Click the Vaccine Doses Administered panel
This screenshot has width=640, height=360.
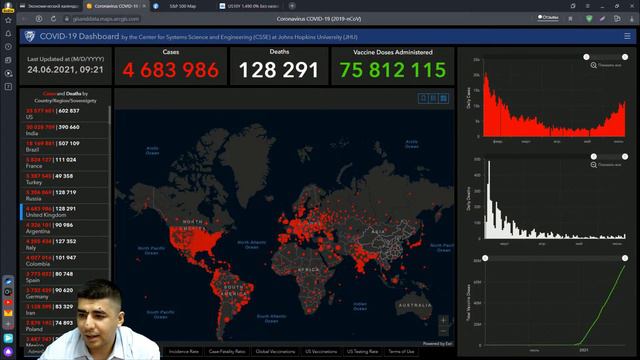pyautogui.click(x=393, y=66)
